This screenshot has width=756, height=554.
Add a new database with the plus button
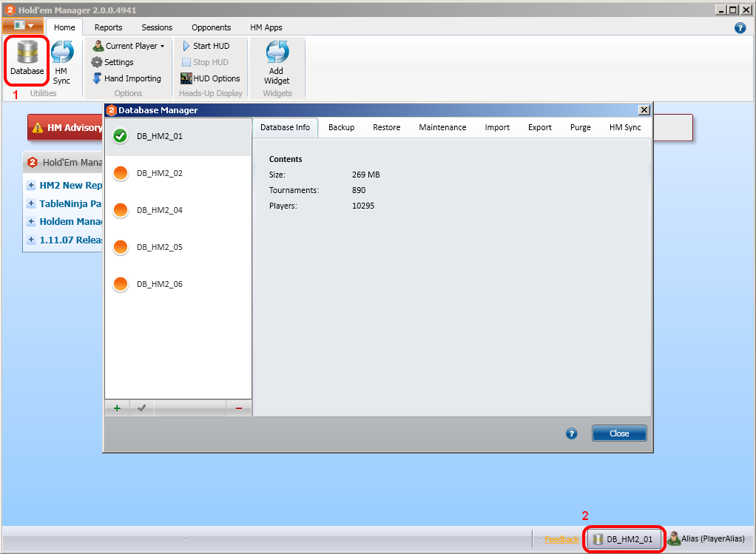[x=117, y=408]
